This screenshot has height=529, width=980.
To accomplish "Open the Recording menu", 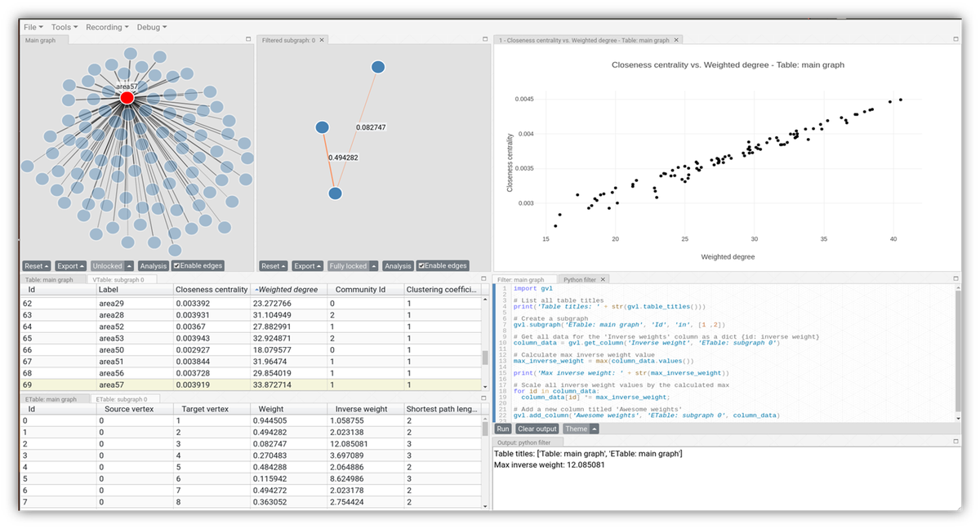I will point(106,26).
